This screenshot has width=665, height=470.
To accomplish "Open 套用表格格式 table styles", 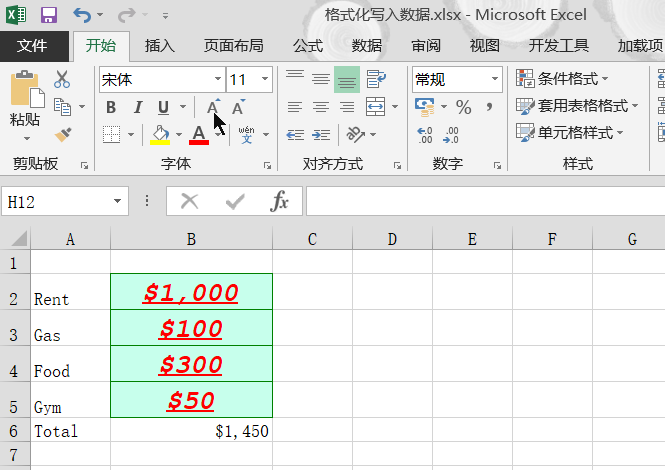I will pyautogui.click(x=577, y=106).
